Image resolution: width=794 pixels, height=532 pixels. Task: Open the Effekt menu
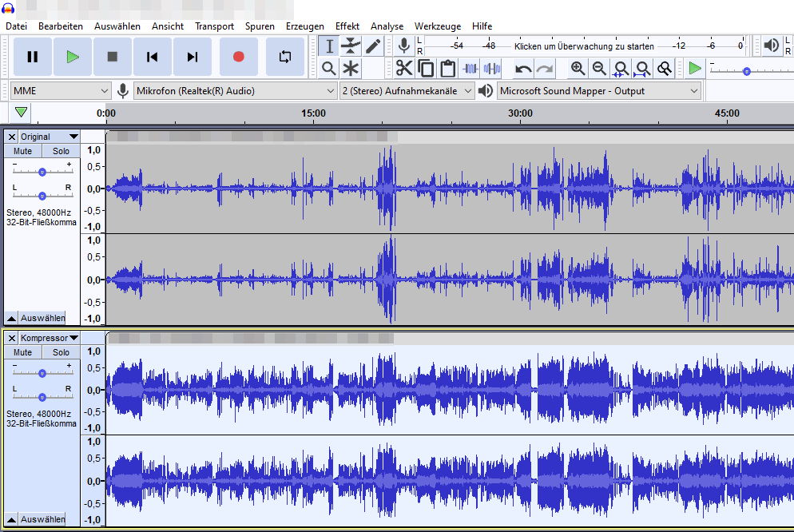click(x=347, y=26)
